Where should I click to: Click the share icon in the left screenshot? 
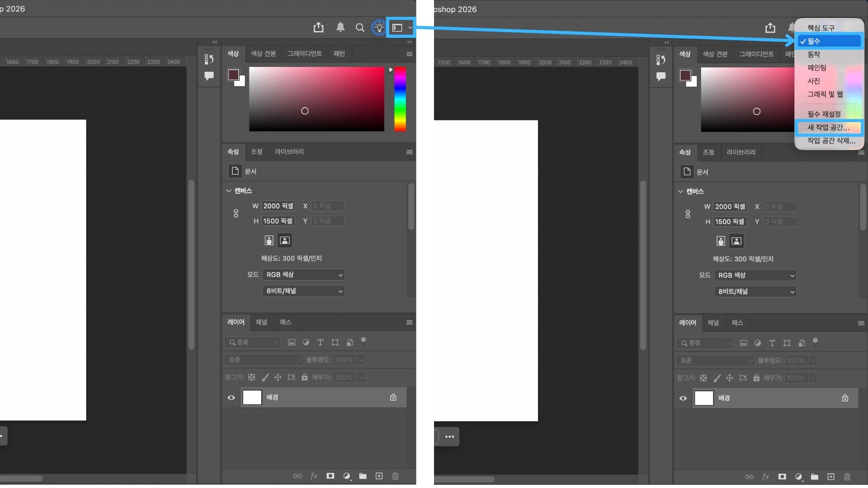[318, 28]
